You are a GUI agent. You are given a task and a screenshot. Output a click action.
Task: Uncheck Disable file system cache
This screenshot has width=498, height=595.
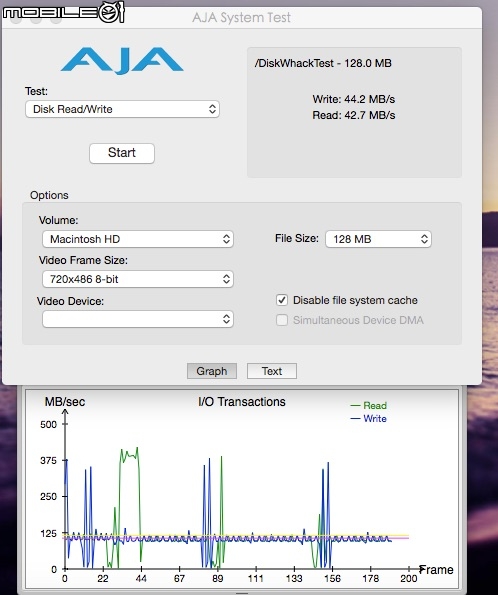point(282,300)
